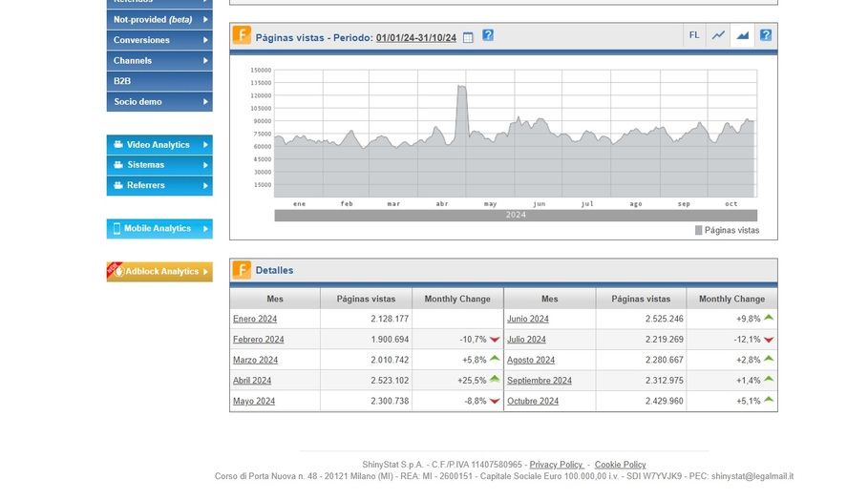This screenshot has height=499, width=868.
Task: Edit the period date range 01/01/24-31/10/24
Action: point(417,38)
